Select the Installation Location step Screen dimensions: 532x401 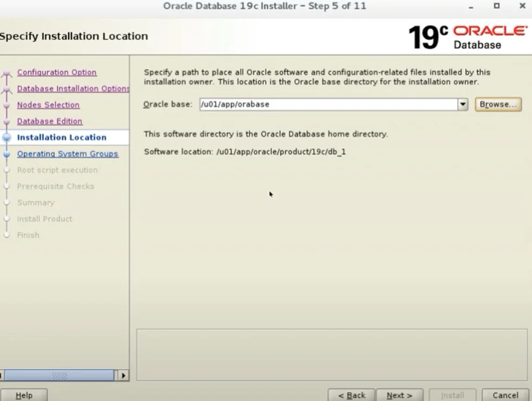(x=62, y=138)
